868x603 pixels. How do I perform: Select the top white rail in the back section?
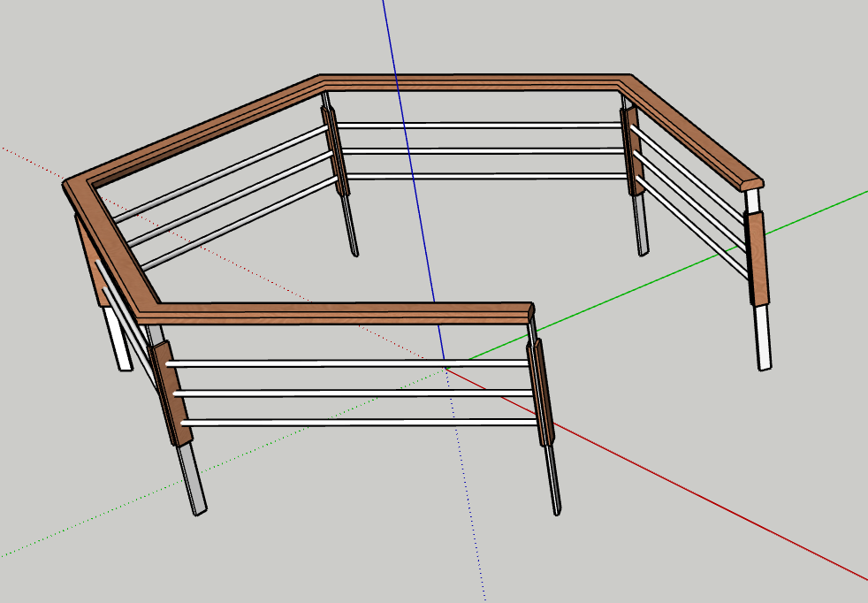[477, 126]
